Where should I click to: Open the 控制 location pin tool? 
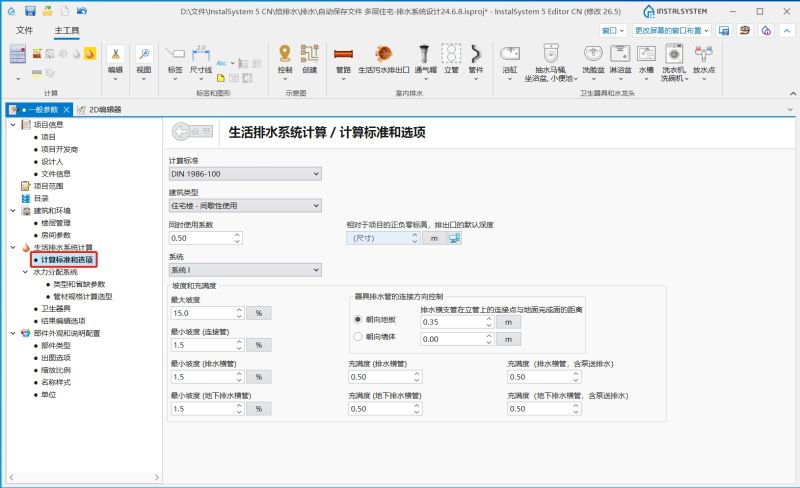285,62
